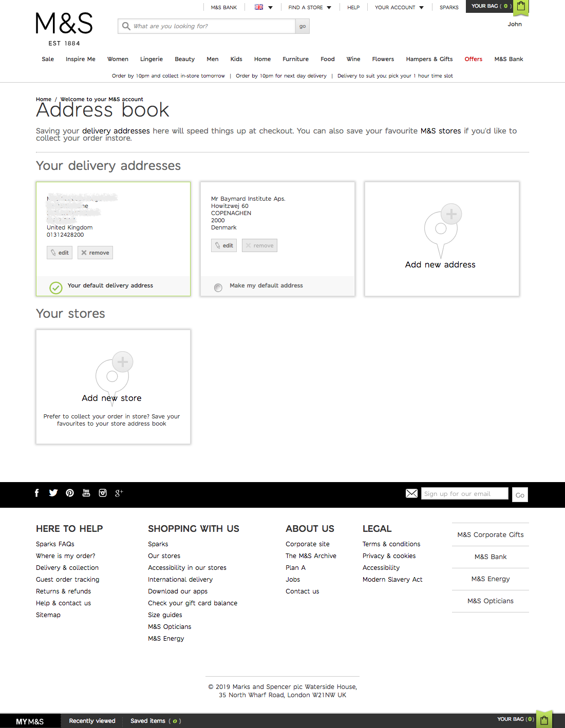Click the shopping bag icon at top right

click(x=521, y=7)
